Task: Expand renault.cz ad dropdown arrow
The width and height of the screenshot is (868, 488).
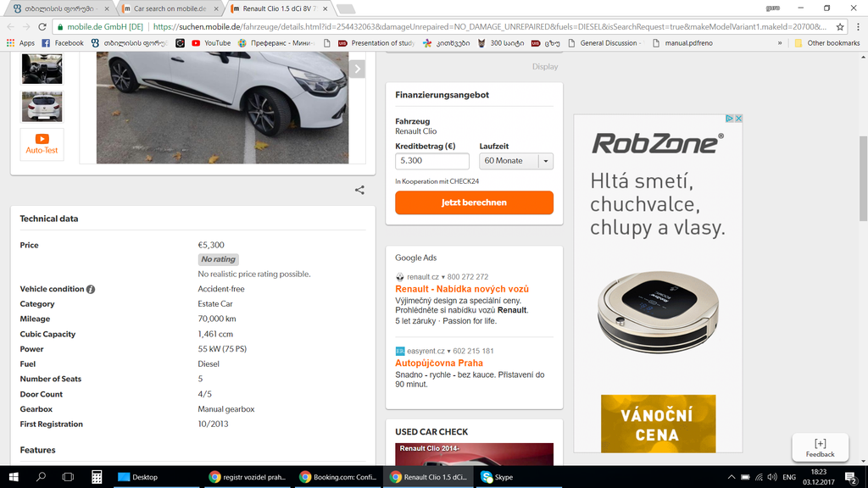Action: point(442,277)
